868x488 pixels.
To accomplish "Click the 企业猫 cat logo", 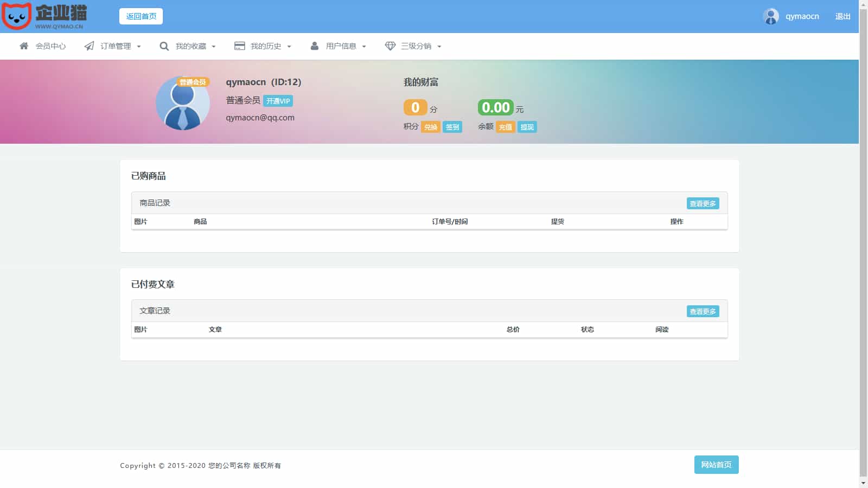I will tap(16, 16).
